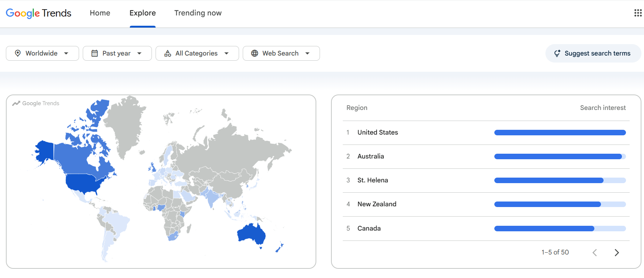
Task: Open the Trending now tab
Action: [198, 13]
